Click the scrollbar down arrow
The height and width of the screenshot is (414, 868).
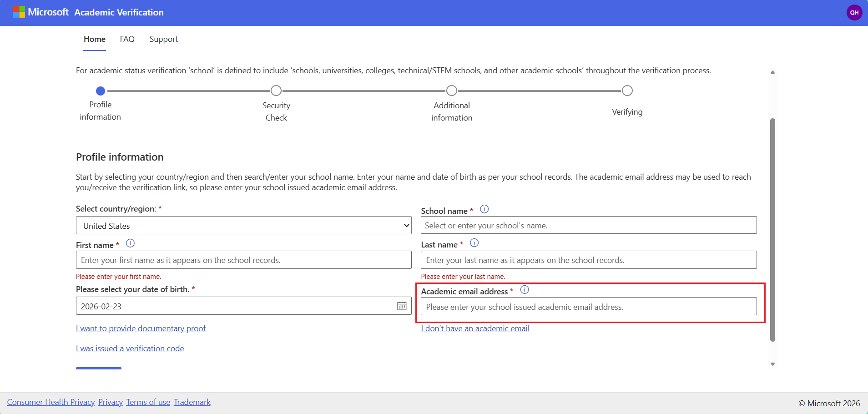click(772, 364)
